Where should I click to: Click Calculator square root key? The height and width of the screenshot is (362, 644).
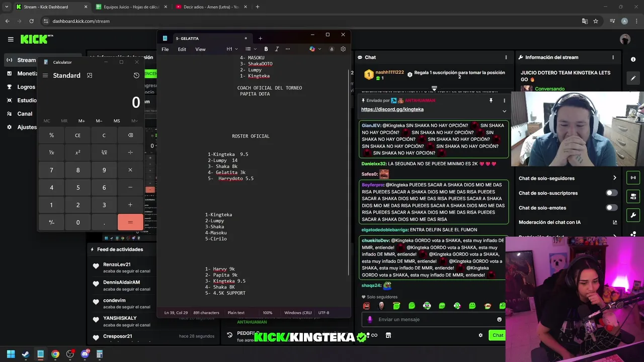(104, 152)
